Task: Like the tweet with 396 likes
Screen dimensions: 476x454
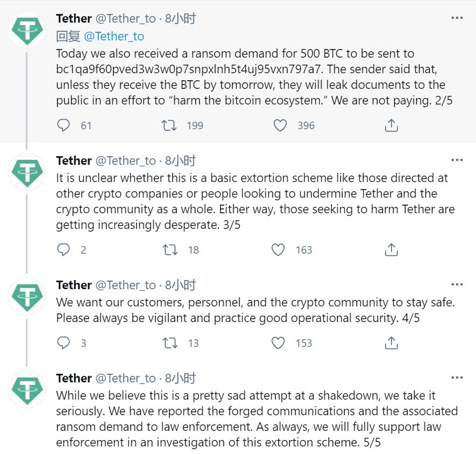Action: 281,125
